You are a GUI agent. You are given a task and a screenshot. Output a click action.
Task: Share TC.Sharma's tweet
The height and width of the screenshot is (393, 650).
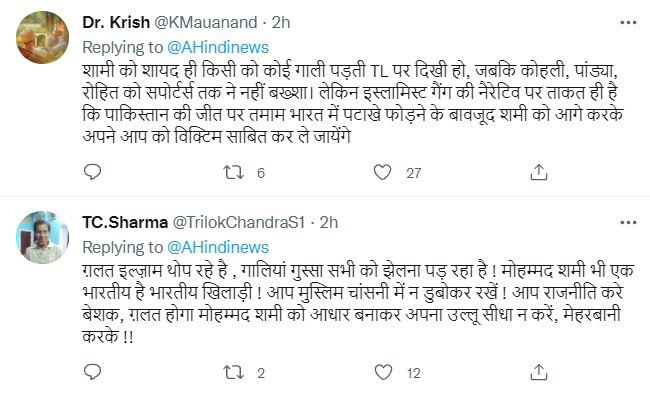coord(538,372)
